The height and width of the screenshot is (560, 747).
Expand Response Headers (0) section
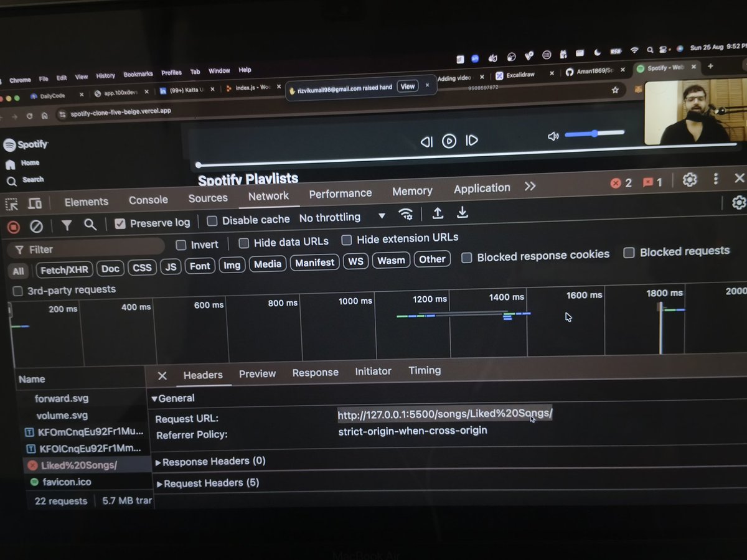(210, 461)
